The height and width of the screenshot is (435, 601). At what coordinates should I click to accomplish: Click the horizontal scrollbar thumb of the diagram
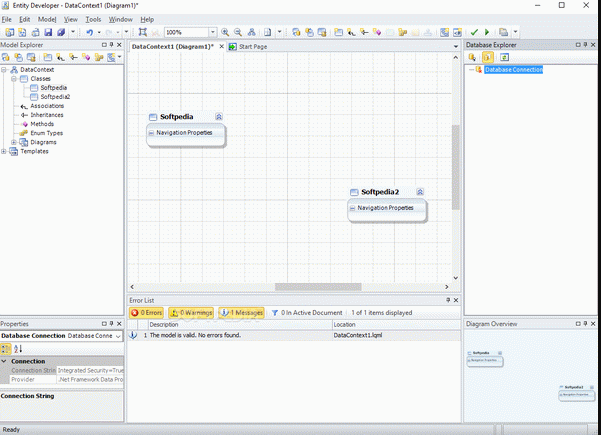[318, 287]
